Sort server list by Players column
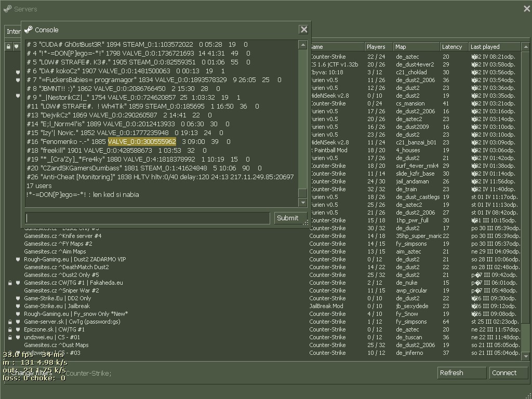532x399 pixels. (x=378, y=47)
